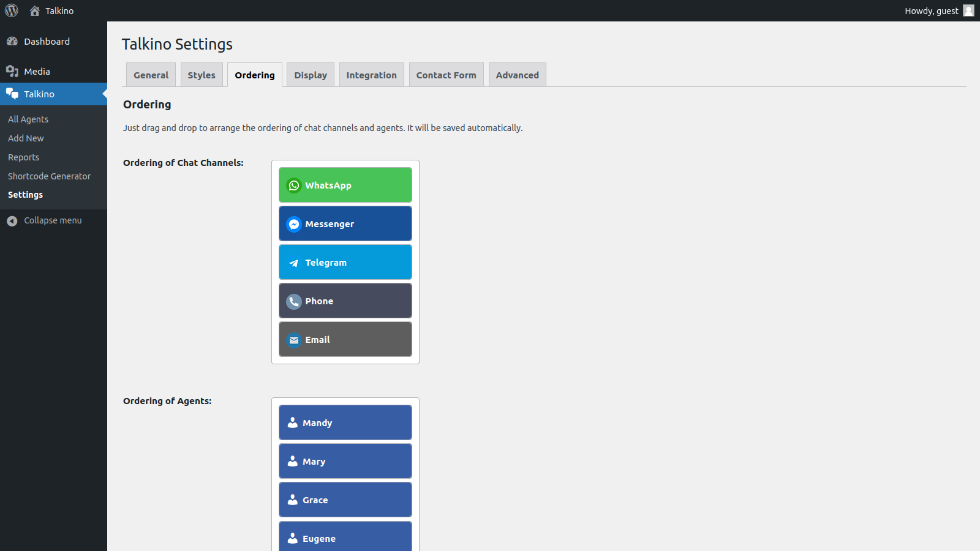Click the Ordering of Agents label
The width and height of the screenshot is (980, 551).
[x=167, y=401]
